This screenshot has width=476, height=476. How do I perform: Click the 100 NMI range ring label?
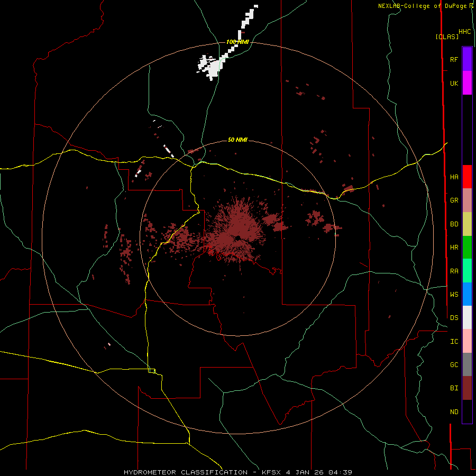tap(237, 42)
